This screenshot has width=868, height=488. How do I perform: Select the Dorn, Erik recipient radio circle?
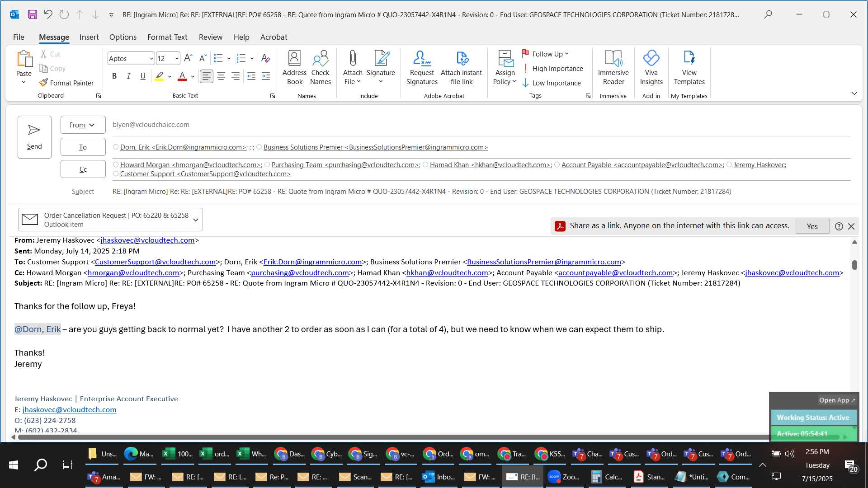tap(116, 147)
